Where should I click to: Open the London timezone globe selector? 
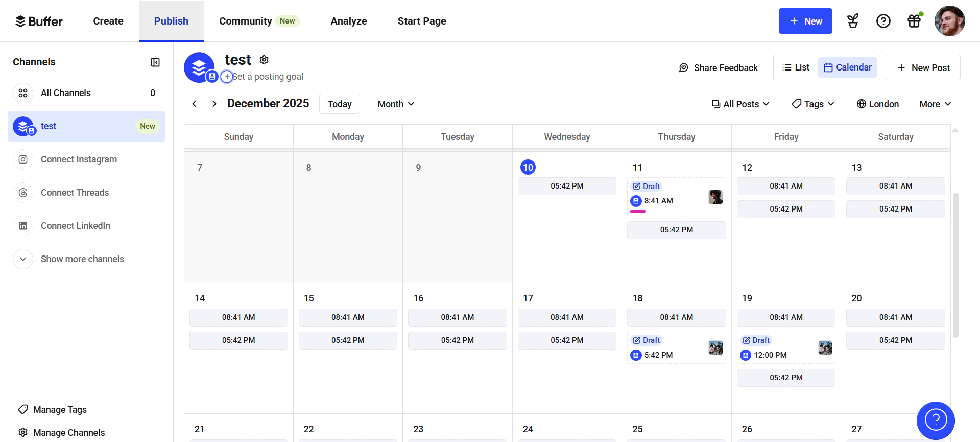877,104
